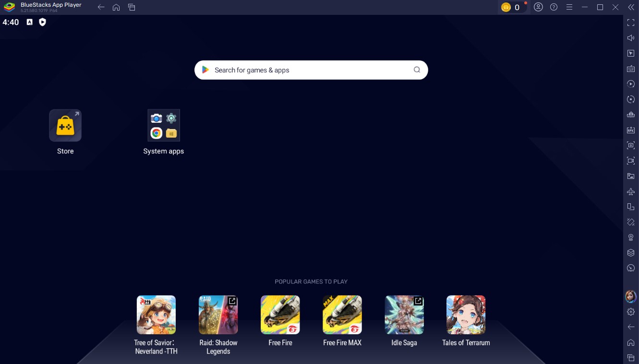Launch the Tales of Terrarum game
639x364 pixels.
466,315
